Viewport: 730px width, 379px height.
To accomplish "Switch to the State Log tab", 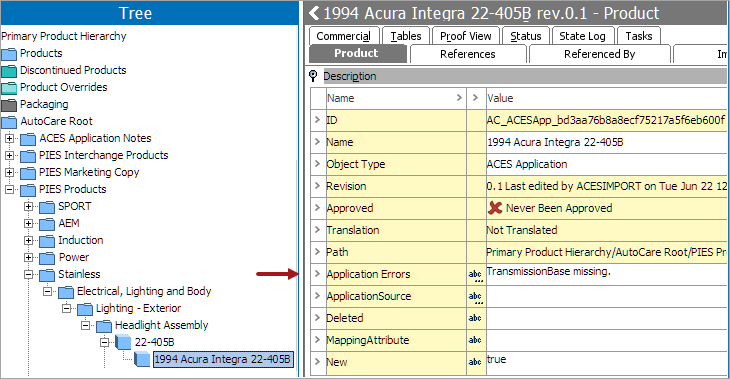I will 582,36.
